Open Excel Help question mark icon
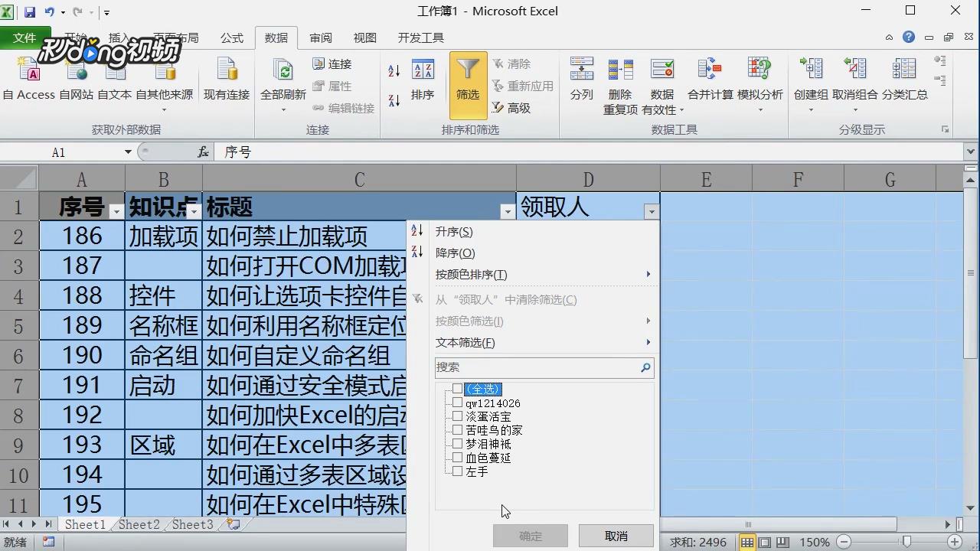The height and width of the screenshot is (551, 980). pos(909,37)
